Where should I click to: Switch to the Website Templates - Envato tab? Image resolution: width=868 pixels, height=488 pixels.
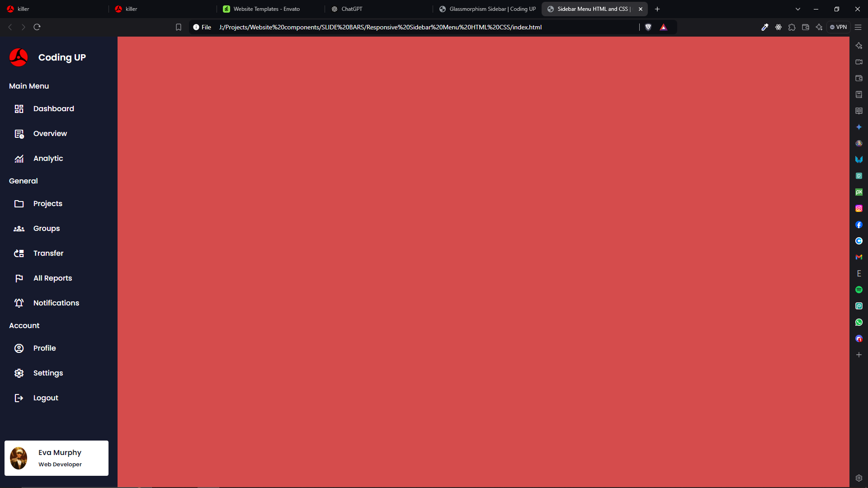pos(270,9)
